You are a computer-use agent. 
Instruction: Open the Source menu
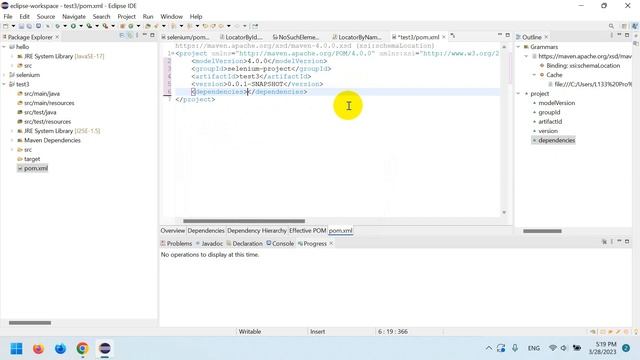(x=46, y=16)
